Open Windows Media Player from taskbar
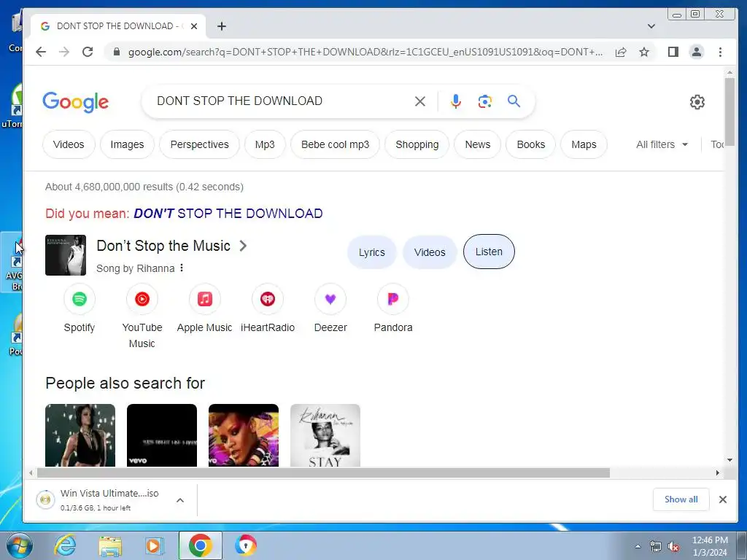Viewport: 747px width, 560px height. [x=154, y=545]
